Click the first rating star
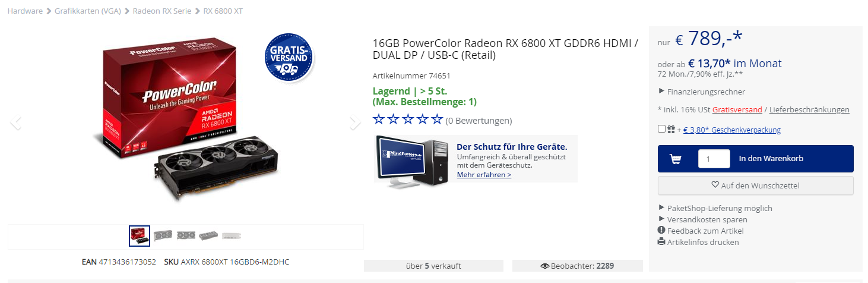The height and width of the screenshot is (283, 868). (x=379, y=120)
